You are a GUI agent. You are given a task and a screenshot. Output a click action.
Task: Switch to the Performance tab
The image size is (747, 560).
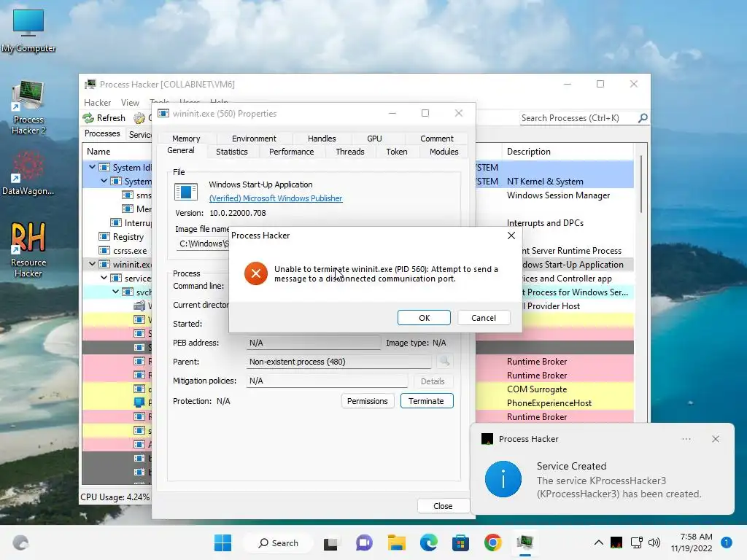(291, 152)
